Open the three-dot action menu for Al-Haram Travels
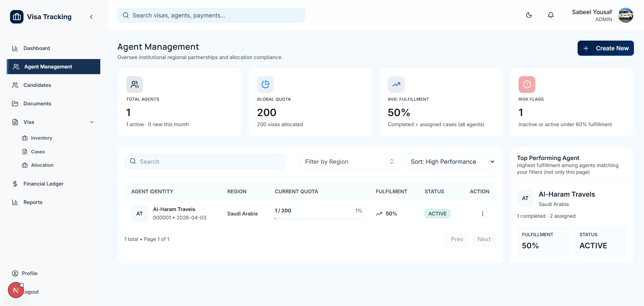The image size is (644, 306). pyautogui.click(x=483, y=214)
